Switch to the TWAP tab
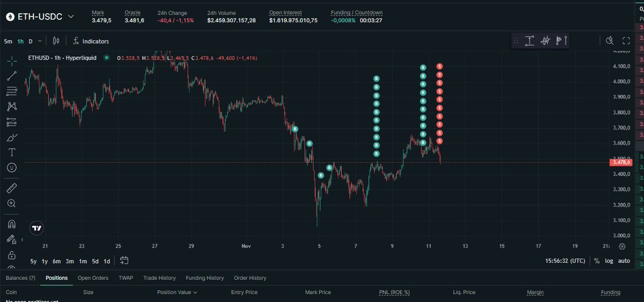 126,278
